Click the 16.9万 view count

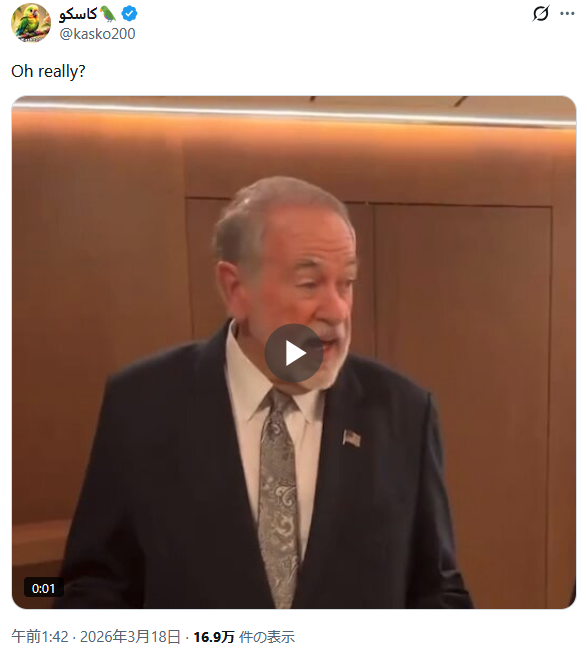point(214,637)
